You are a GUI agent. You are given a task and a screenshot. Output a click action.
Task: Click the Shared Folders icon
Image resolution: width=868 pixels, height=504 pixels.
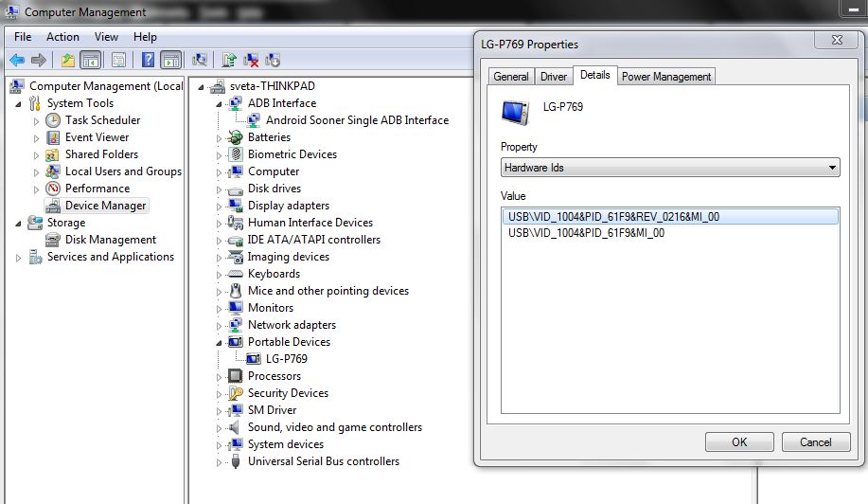click(x=53, y=154)
